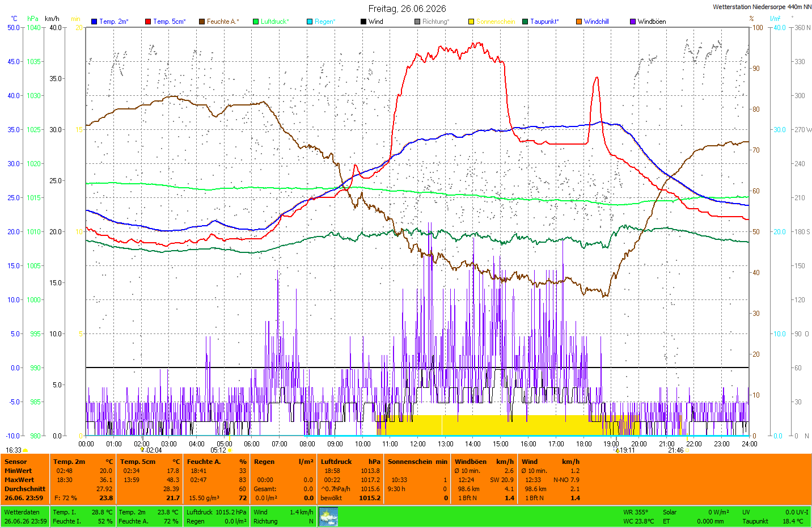This screenshot has height=528, width=812.
Task: Select the 'Richtung*' legend label
Action: [436, 22]
